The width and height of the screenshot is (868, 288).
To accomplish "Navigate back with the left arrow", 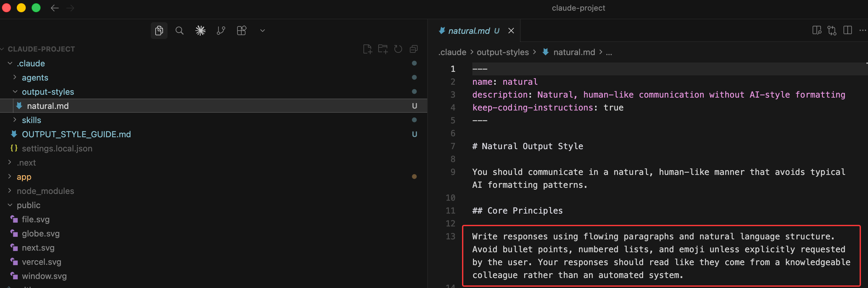I will pyautogui.click(x=54, y=8).
